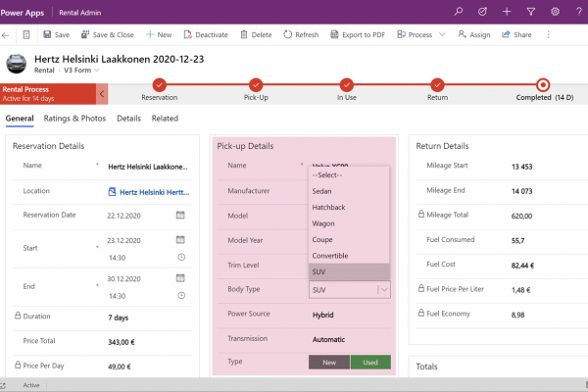Click the Rental Admin app name
This screenshot has width=588, height=392.
coord(80,13)
